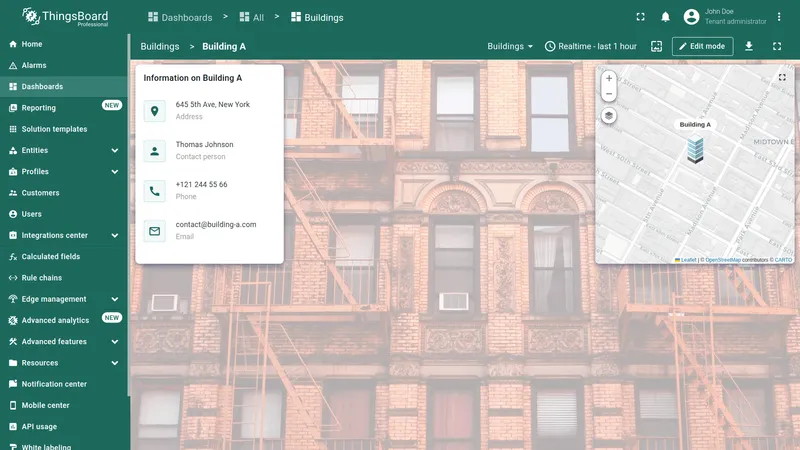Click the Information on Building A title
The width and height of the screenshot is (800, 450).
[193, 78]
